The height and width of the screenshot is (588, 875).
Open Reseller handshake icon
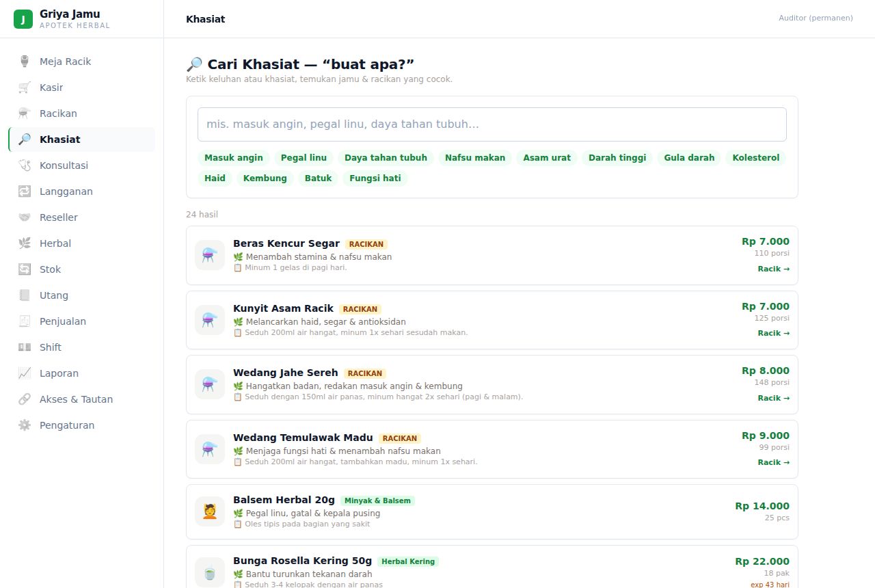point(25,217)
